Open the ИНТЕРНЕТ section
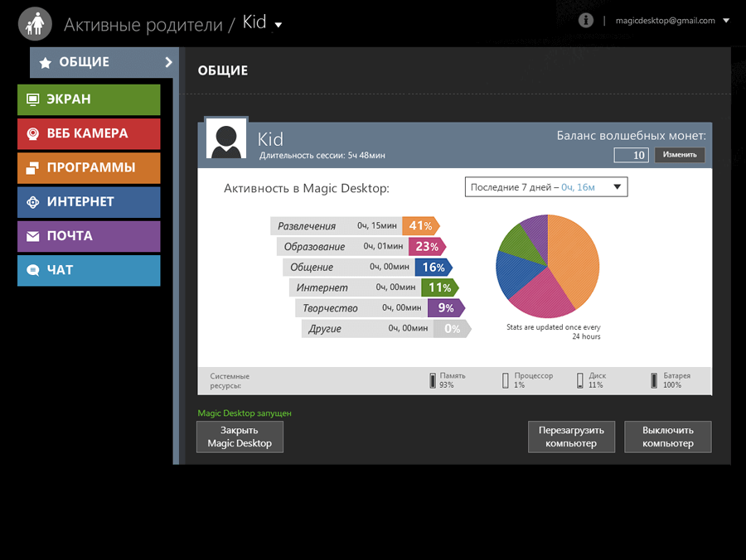746x560 pixels. [89, 202]
